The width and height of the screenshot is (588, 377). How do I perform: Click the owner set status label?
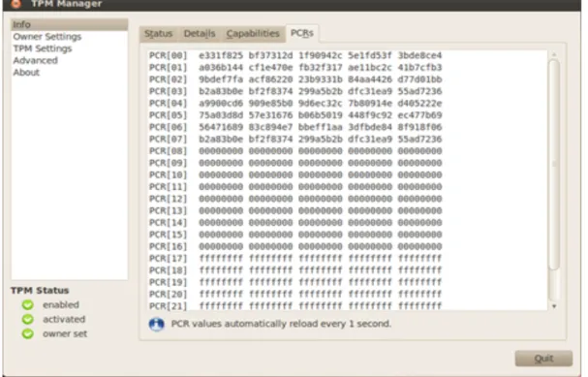pos(65,333)
